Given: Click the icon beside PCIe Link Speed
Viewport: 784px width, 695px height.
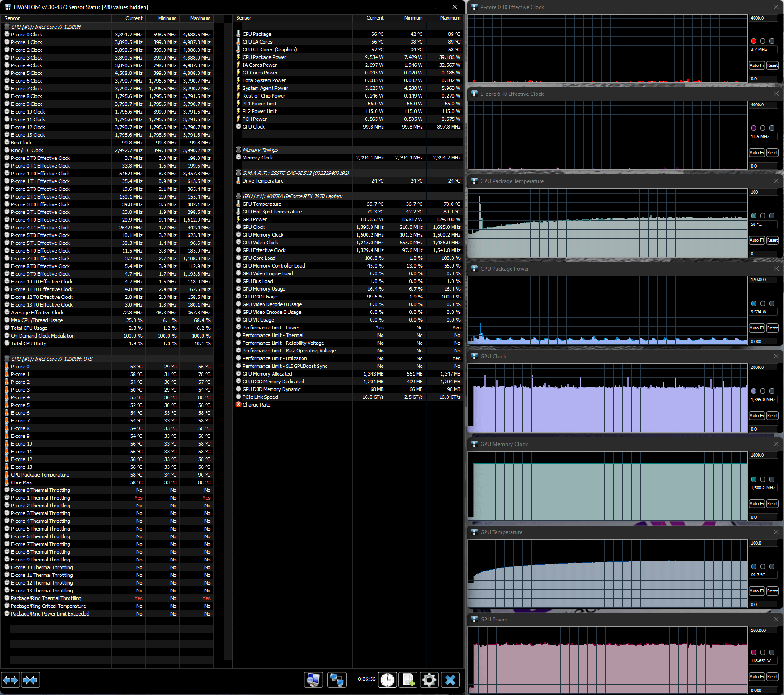Looking at the screenshot, I should coord(238,397).
